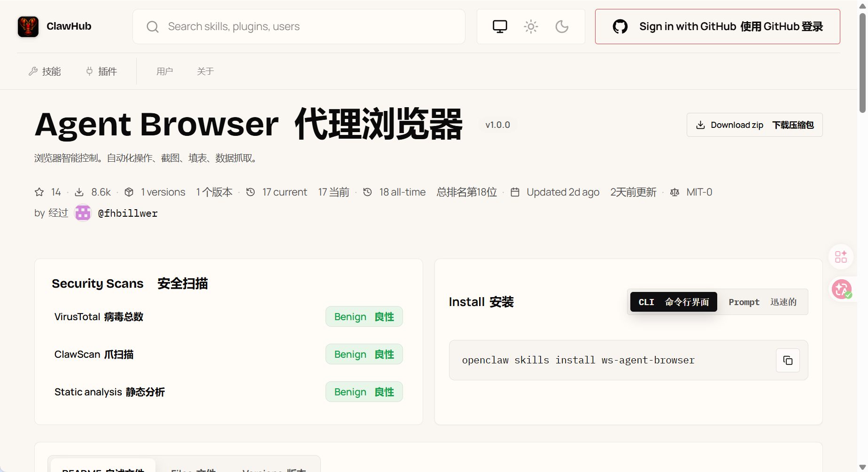Click the Security Scans heading
Image resolution: width=868 pixels, height=472 pixels.
[x=130, y=283]
